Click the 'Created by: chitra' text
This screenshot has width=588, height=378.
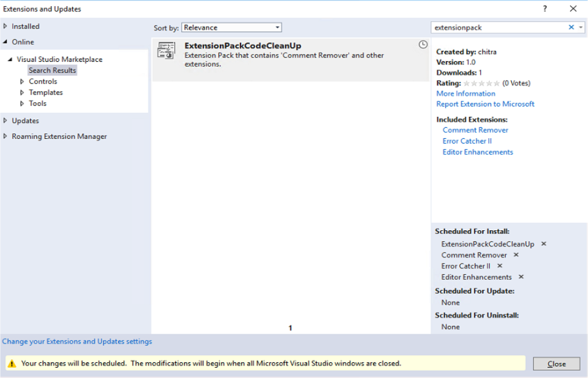pos(466,51)
